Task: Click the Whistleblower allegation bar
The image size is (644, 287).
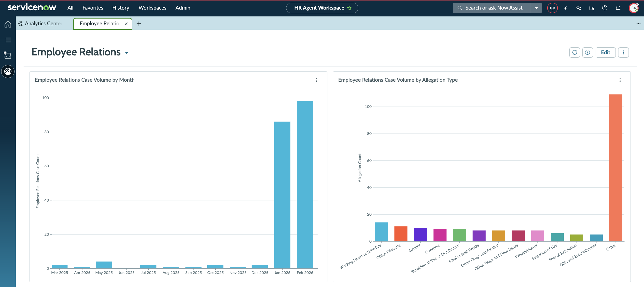Action: (x=537, y=235)
